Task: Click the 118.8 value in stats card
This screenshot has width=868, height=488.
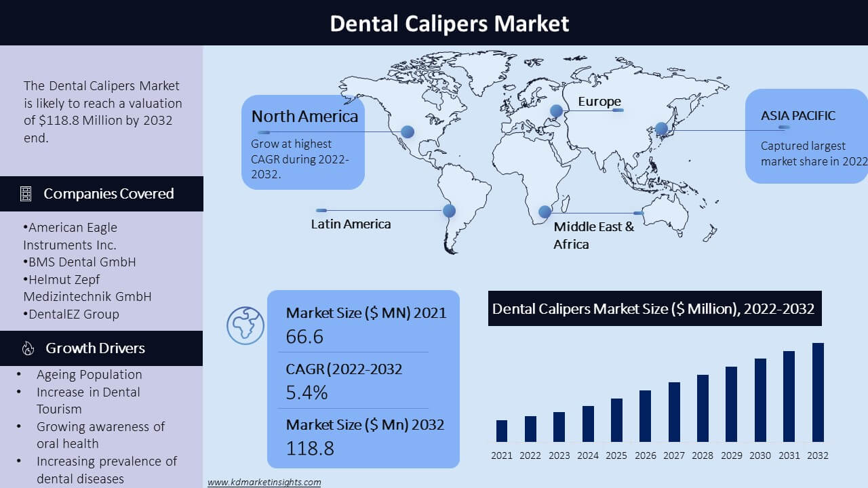Action: (x=310, y=448)
